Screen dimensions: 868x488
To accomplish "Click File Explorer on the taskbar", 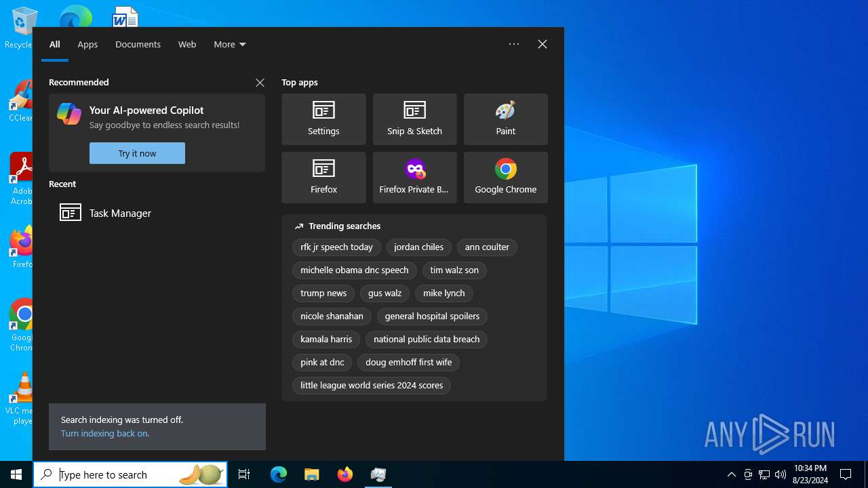I will tap(311, 474).
